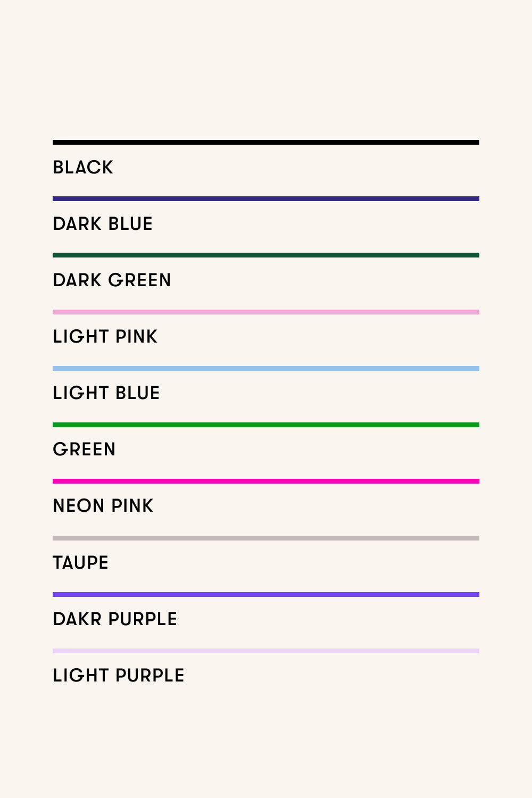This screenshot has width=532, height=798.
Task: Select the bright green color line
Action: click(266, 425)
